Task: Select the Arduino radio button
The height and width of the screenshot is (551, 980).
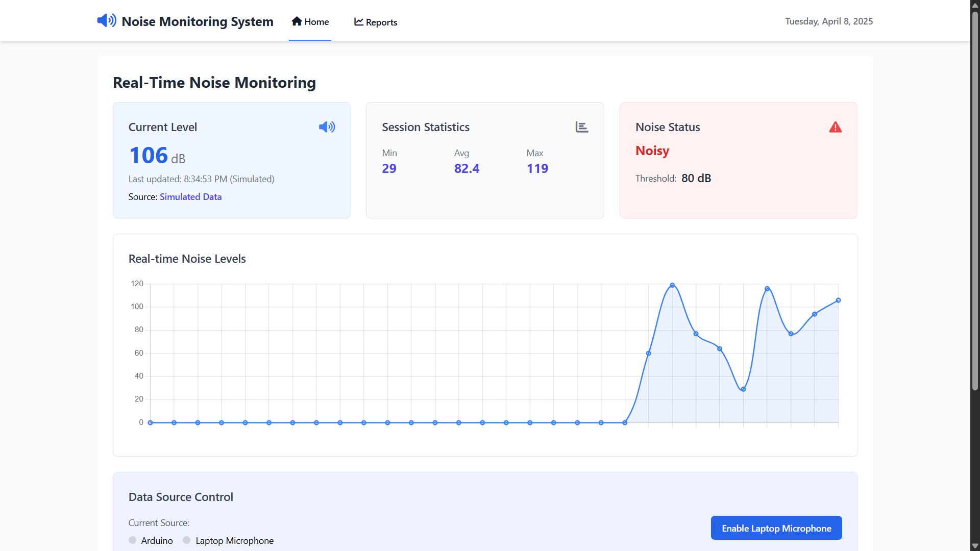Action: (133, 540)
